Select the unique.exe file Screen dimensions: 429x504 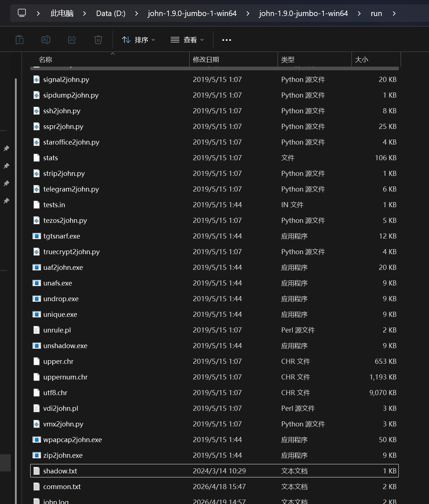click(215, 314)
